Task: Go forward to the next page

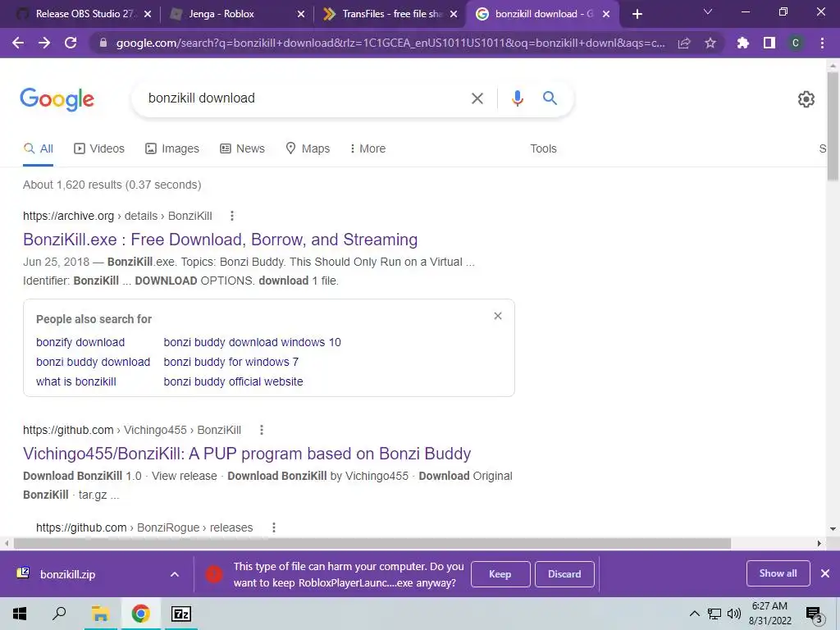Action: click(44, 43)
